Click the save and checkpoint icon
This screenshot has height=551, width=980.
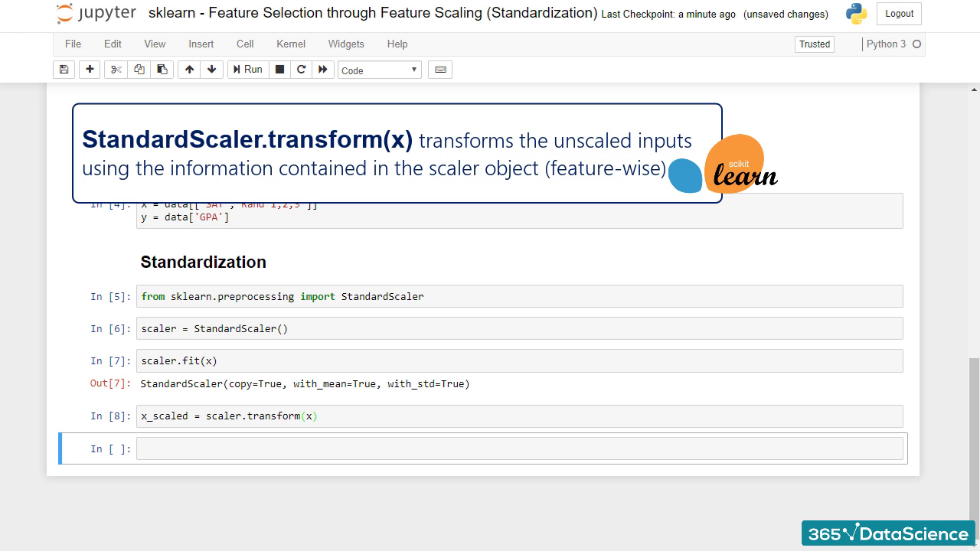pyautogui.click(x=64, y=70)
